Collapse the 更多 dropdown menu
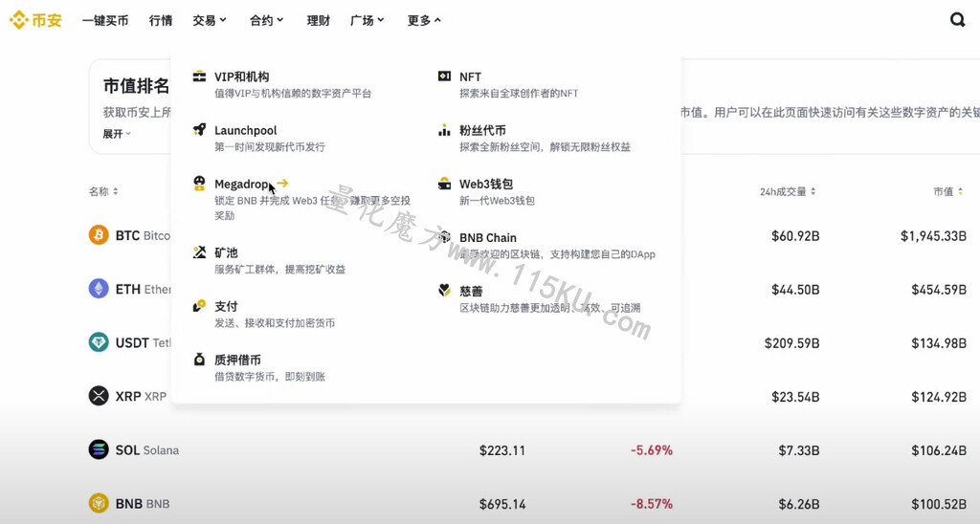Viewport: 980px width, 524px height. [x=424, y=21]
